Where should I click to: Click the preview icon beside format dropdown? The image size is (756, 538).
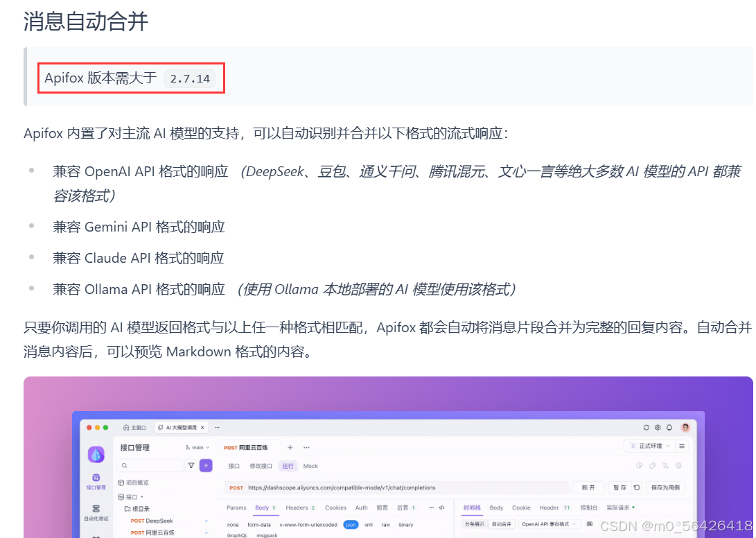tap(590, 524)
